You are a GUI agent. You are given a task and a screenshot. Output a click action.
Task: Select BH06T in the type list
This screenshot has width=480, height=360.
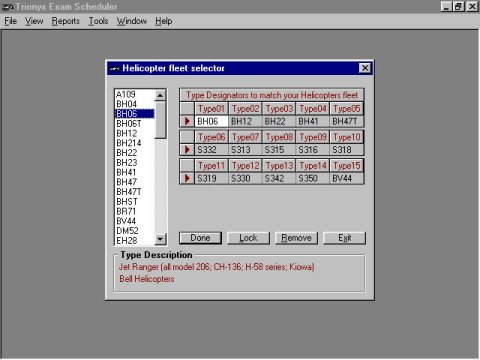(134, 124)
